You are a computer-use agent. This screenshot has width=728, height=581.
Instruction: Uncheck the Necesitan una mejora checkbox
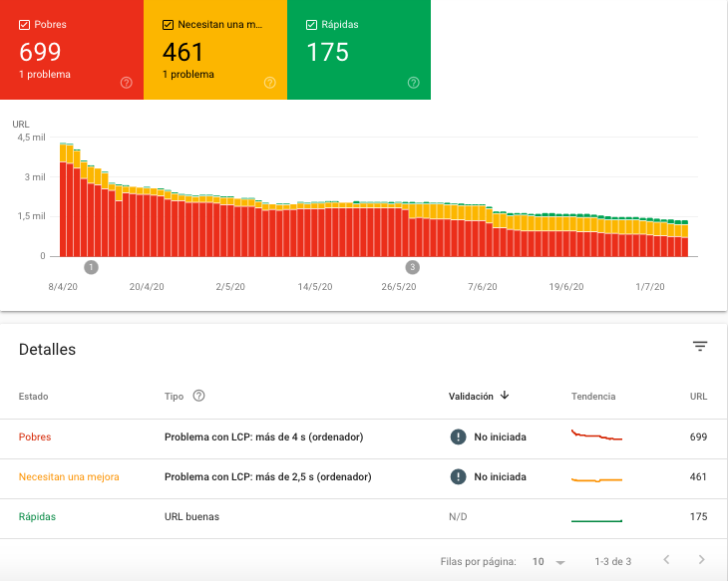(168, 25)
